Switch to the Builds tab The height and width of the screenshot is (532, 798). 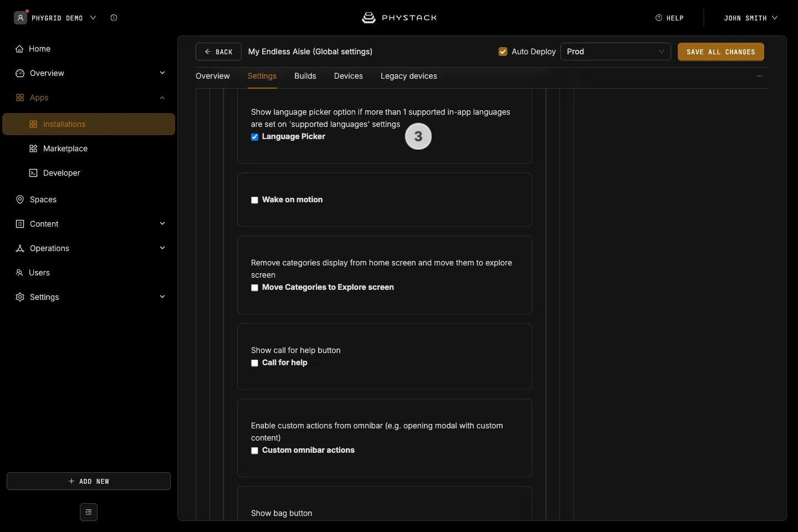pos(305,76)
